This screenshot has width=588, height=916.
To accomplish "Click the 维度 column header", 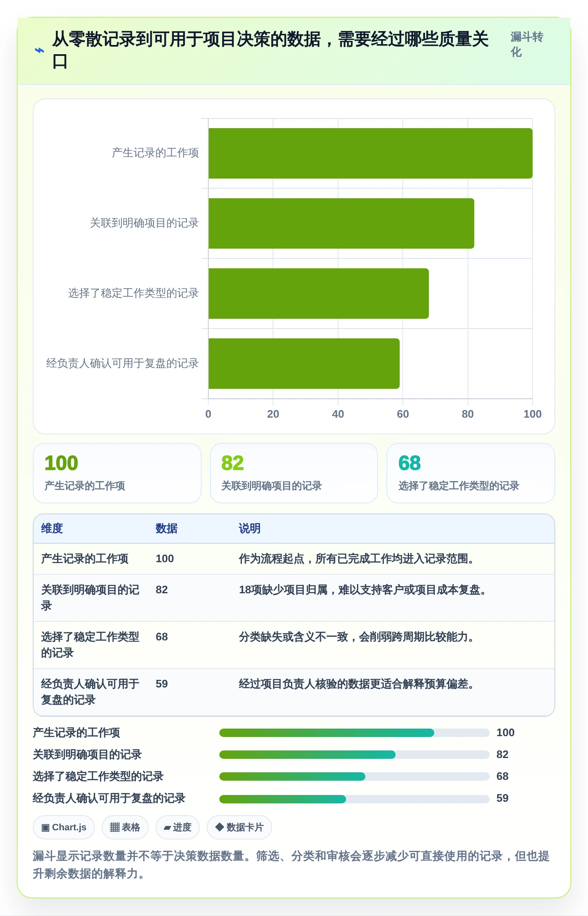I will pos(52,528).
